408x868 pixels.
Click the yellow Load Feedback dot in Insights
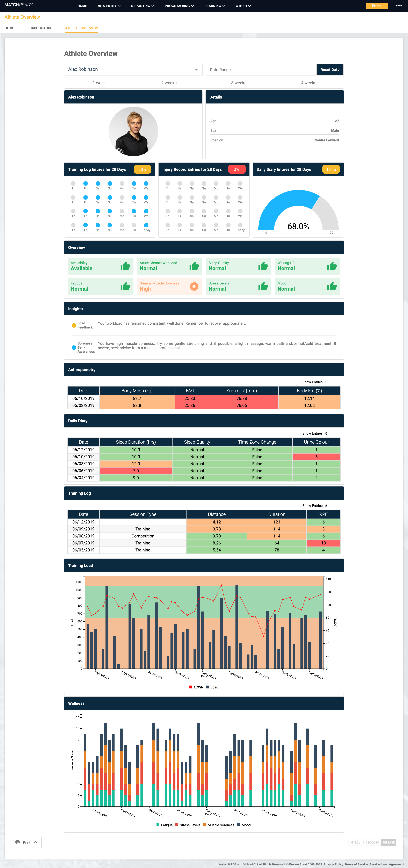(x=73, y=325)
